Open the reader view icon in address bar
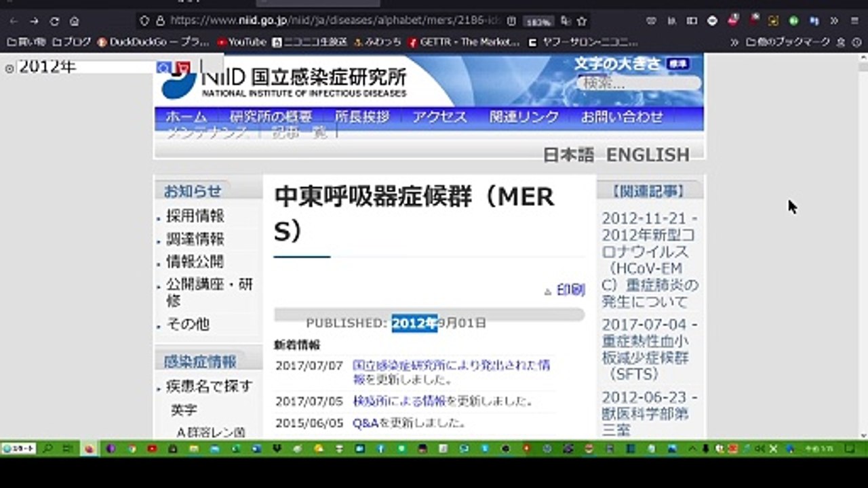The image size is (868, 488). point(511,21)
